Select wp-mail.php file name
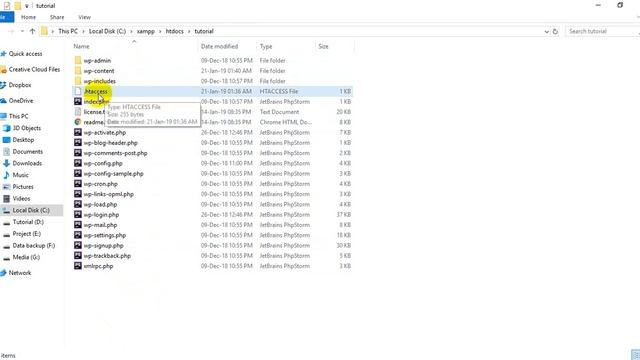 [x=100, y=225]
